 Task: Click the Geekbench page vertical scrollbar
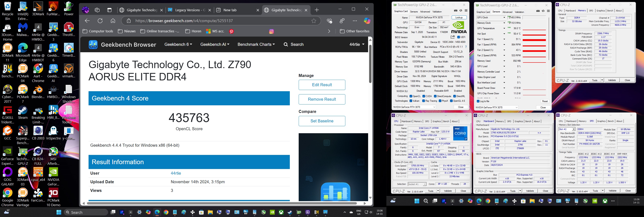(370, 64)
